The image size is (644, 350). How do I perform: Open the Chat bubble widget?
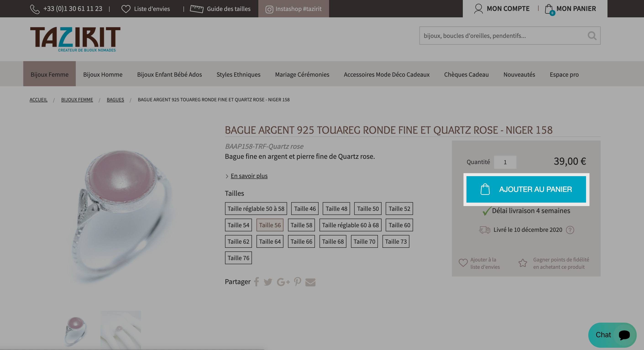point(612,335)
